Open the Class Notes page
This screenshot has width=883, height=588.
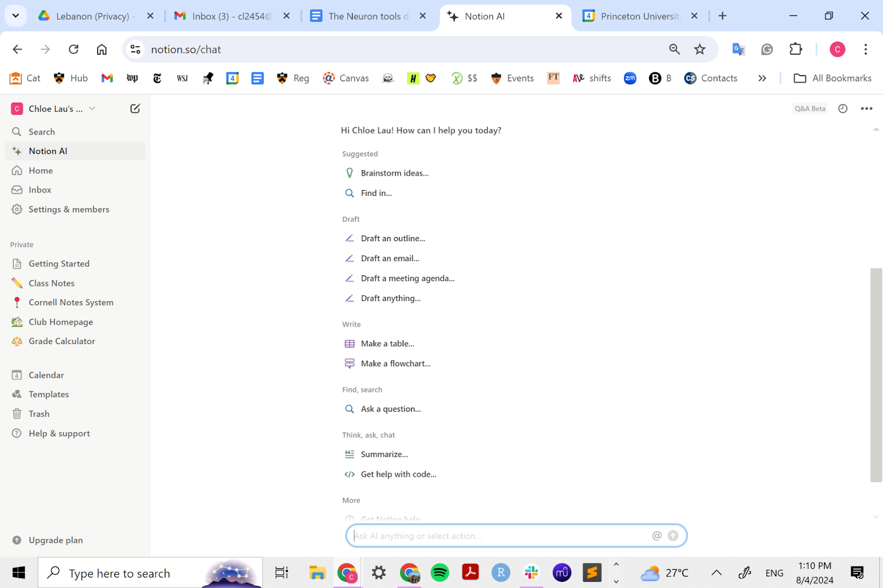coord(75,283)
